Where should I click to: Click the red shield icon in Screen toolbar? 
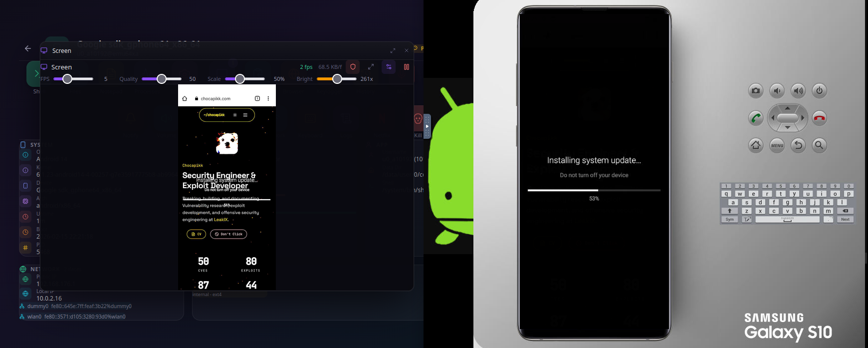(x=353, y=67)
